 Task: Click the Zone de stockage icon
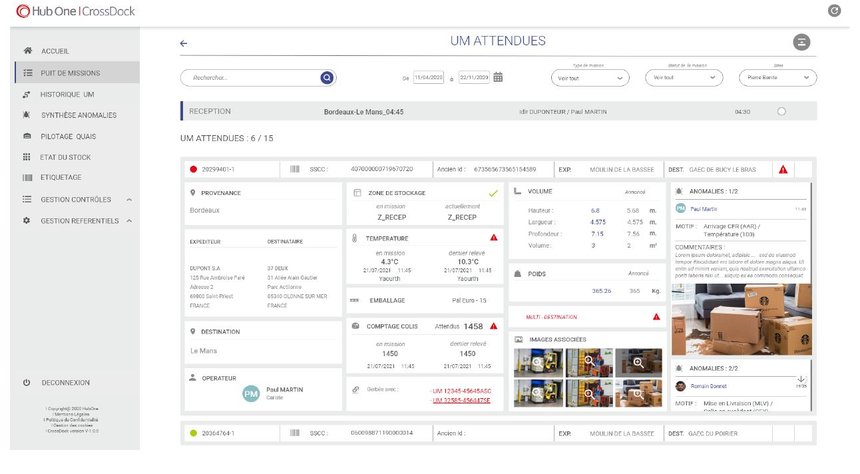[357, 193]
